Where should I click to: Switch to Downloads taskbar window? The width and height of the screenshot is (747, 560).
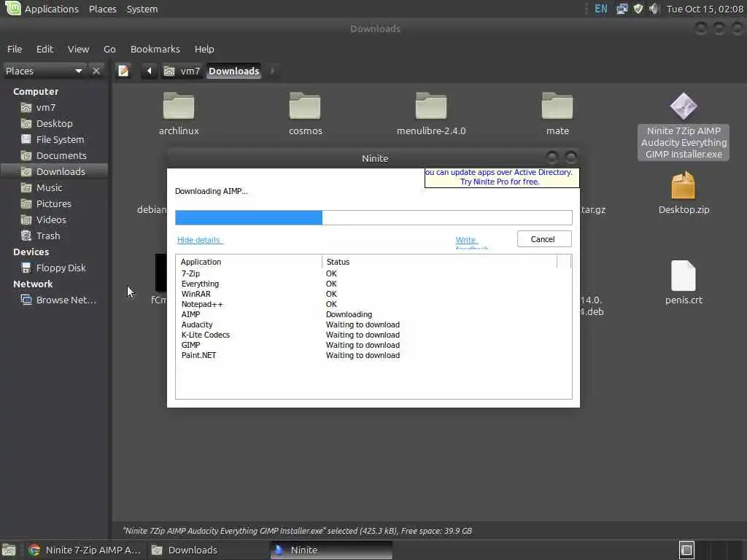point(208,550)
